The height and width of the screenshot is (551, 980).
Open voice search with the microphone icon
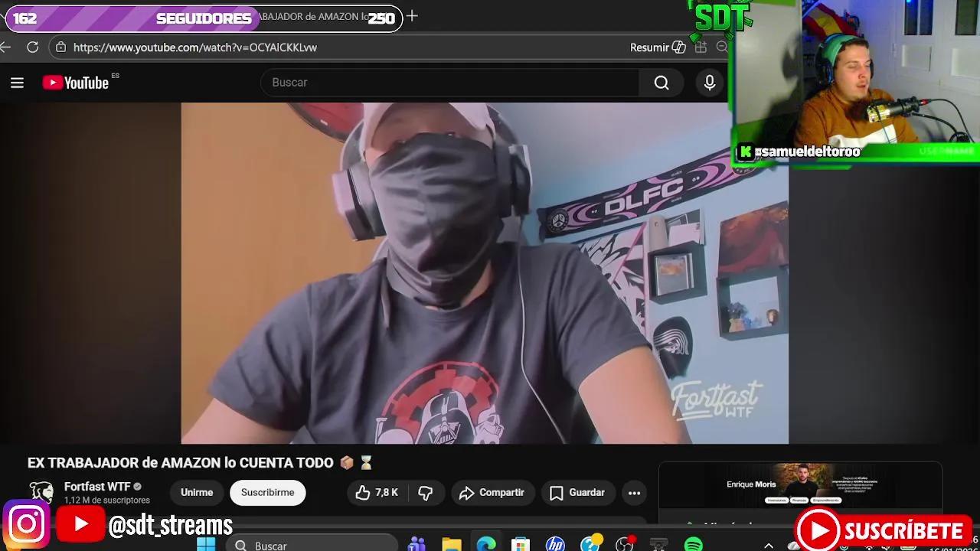click(708, 83)
